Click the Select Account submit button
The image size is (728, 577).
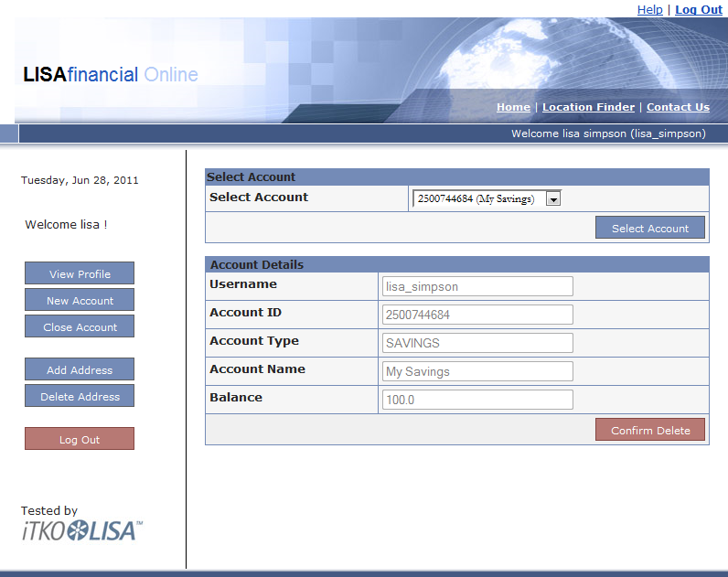coord(650,228)
